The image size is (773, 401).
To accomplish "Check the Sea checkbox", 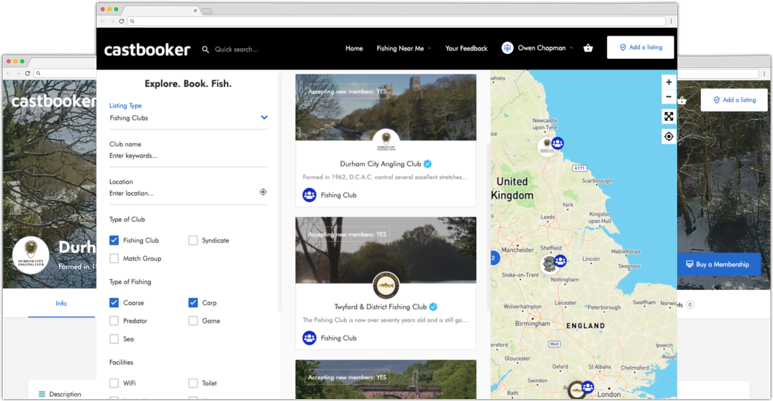I will (114, 339).
